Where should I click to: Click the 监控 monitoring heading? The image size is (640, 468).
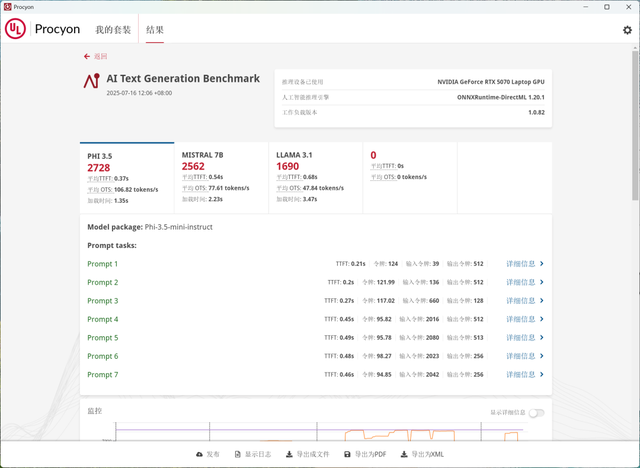(95, 411)
